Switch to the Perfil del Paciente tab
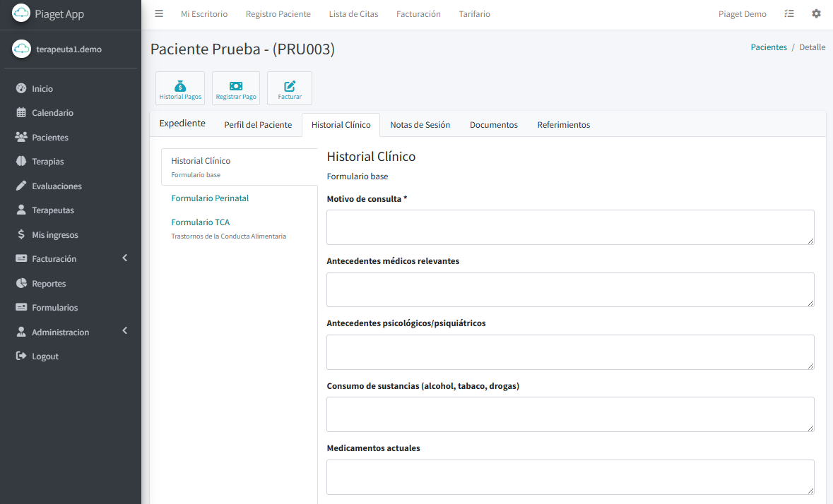The image size is (833, 504). tap(258, 125)
